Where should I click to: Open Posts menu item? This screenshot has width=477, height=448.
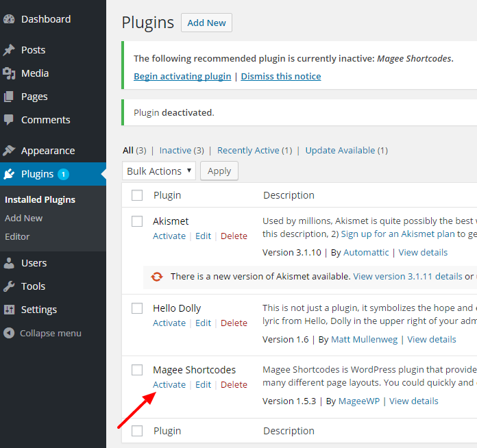tap(53, 50)
